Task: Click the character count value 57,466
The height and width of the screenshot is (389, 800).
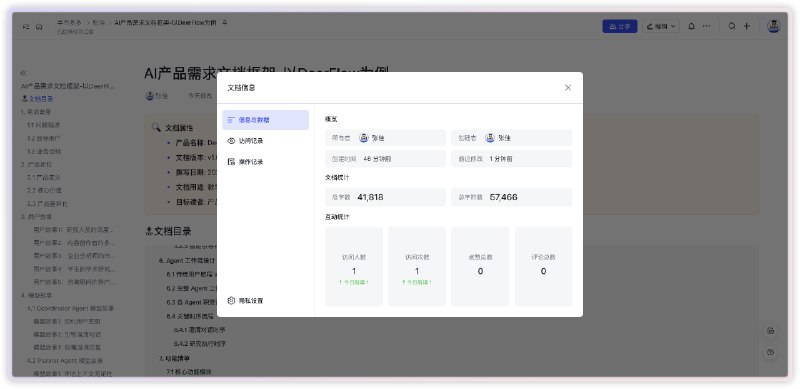Action: coord(504,197)
